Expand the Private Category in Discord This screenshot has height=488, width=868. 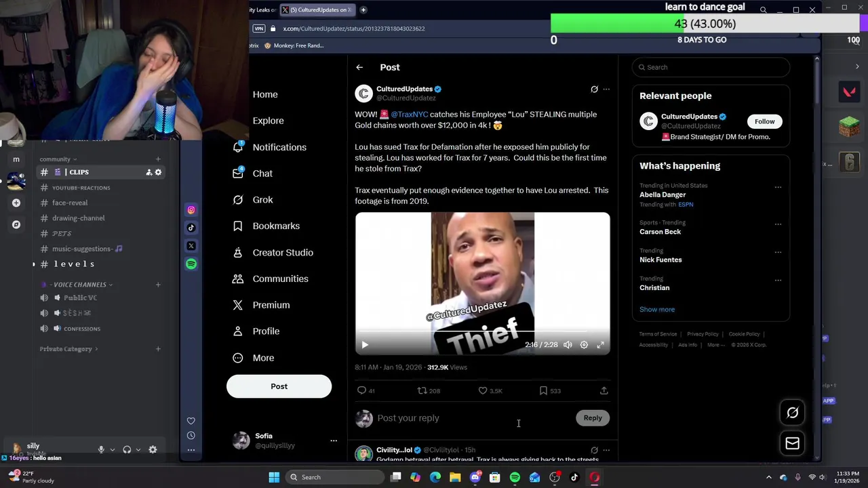68,349
